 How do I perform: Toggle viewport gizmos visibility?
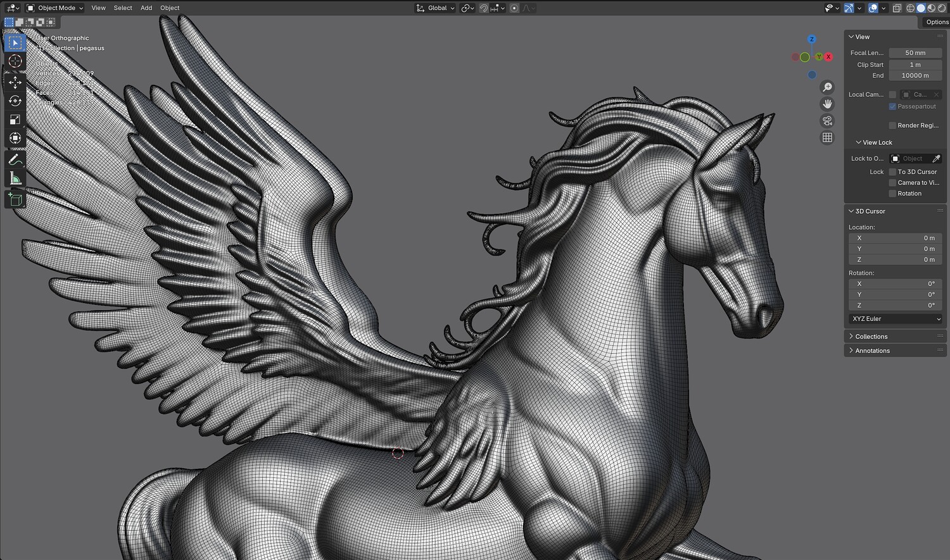click(849, 8)
